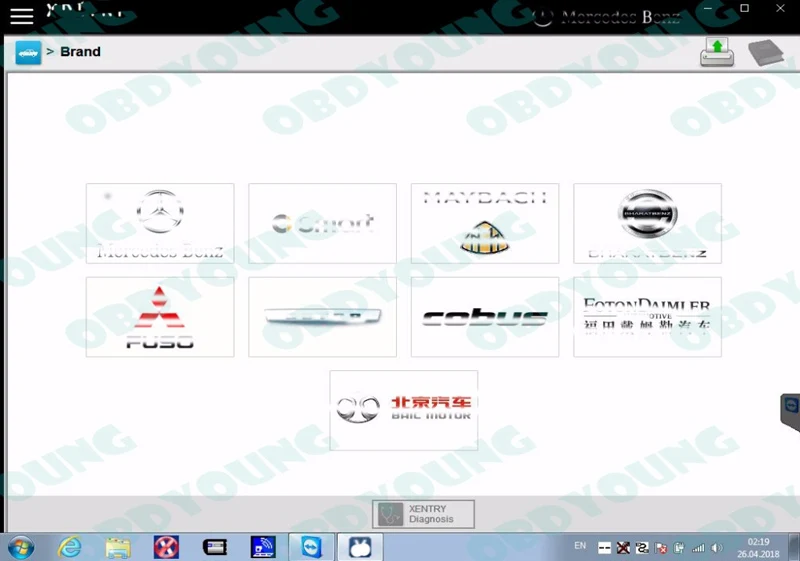Choose the silver emblem tile beside Fuso
The width and height of the screenshot is (800, 561).
[322, 317]
